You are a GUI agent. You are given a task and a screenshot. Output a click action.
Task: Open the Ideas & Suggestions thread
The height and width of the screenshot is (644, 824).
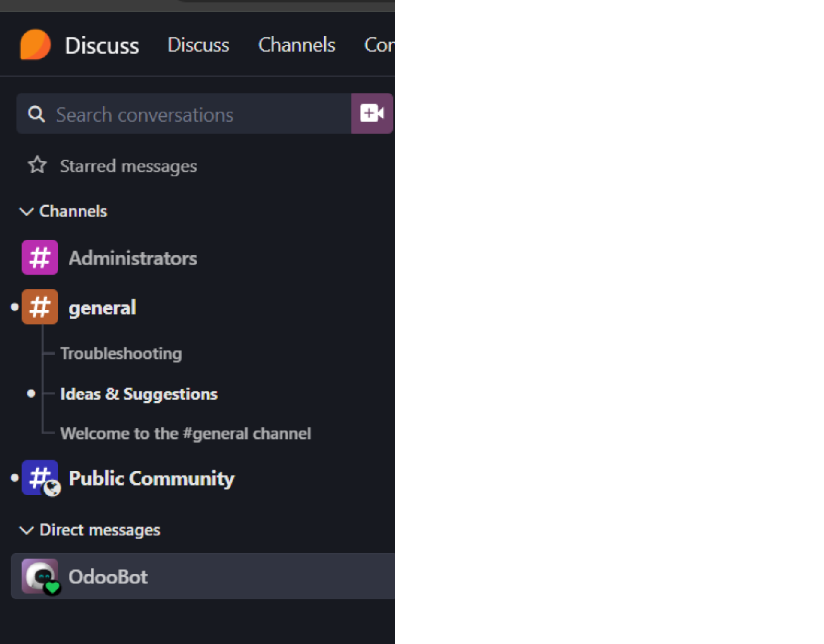139,394
